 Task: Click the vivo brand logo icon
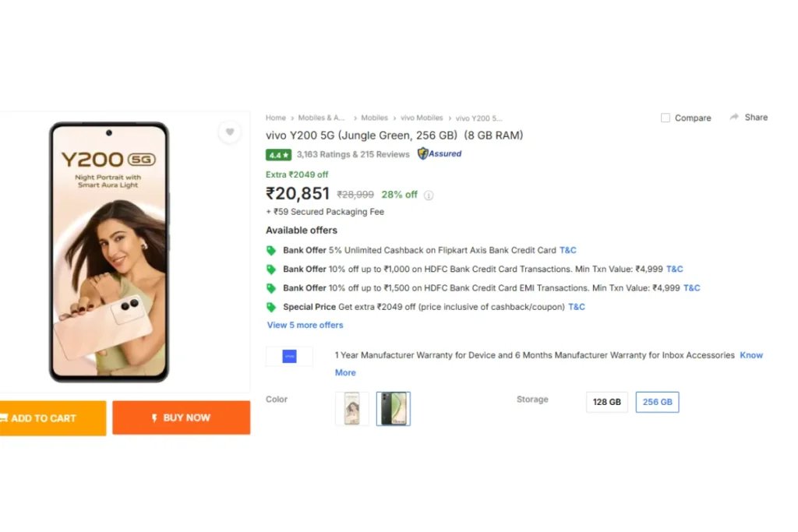[290, 357]
